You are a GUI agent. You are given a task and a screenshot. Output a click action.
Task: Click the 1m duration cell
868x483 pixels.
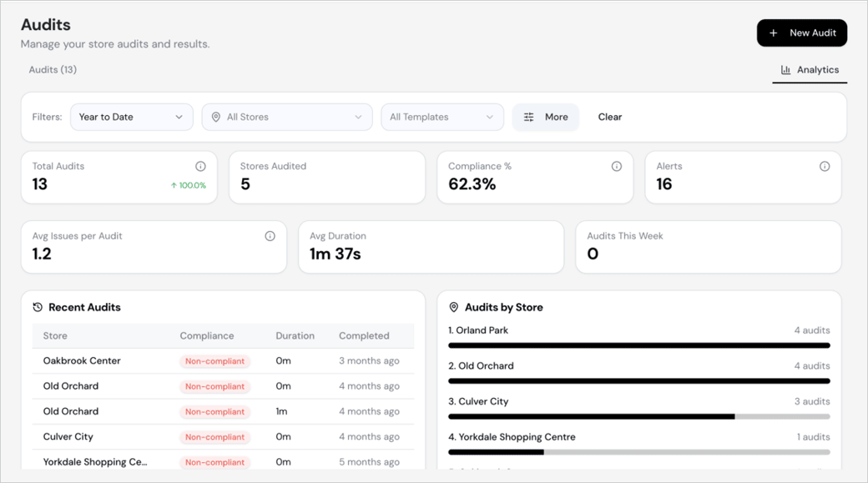282,411
